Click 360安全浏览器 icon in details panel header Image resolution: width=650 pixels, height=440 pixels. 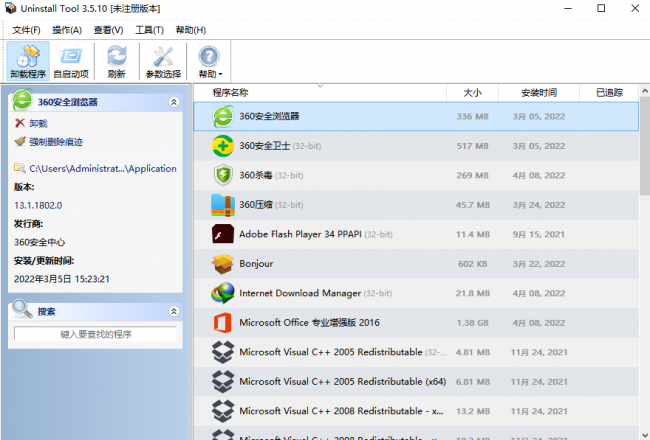click(x=22, y=100)
